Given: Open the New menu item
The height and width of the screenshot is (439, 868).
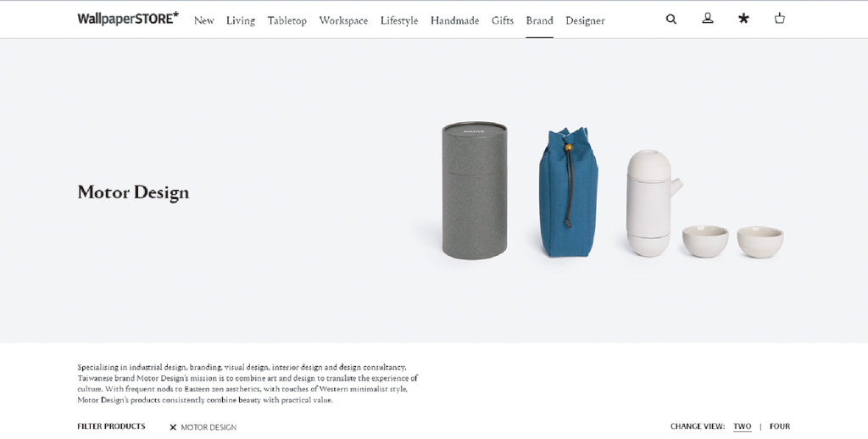Looking at the screenshot, I should [x=203, y=20].
